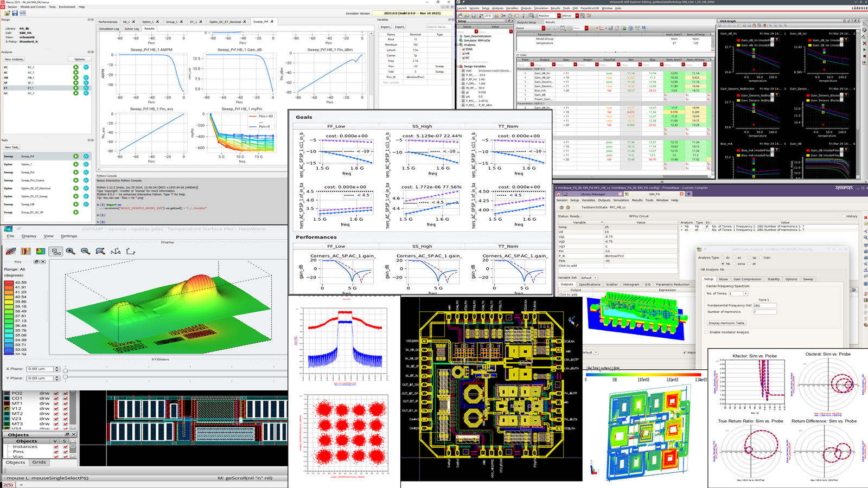
Task: Click the Options button in the Analyses panel
Action: click(80, 59)
